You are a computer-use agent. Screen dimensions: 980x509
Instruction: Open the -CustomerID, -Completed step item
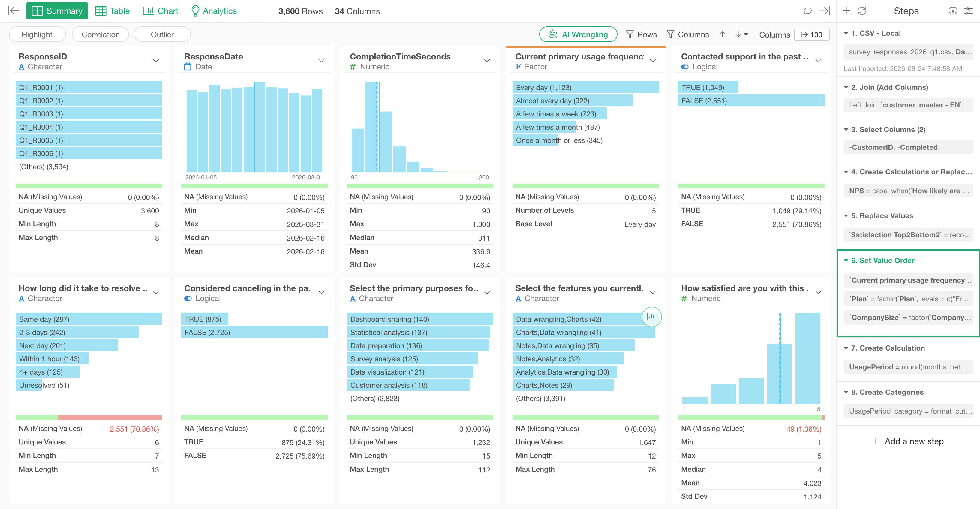click(x=908, y=147)
